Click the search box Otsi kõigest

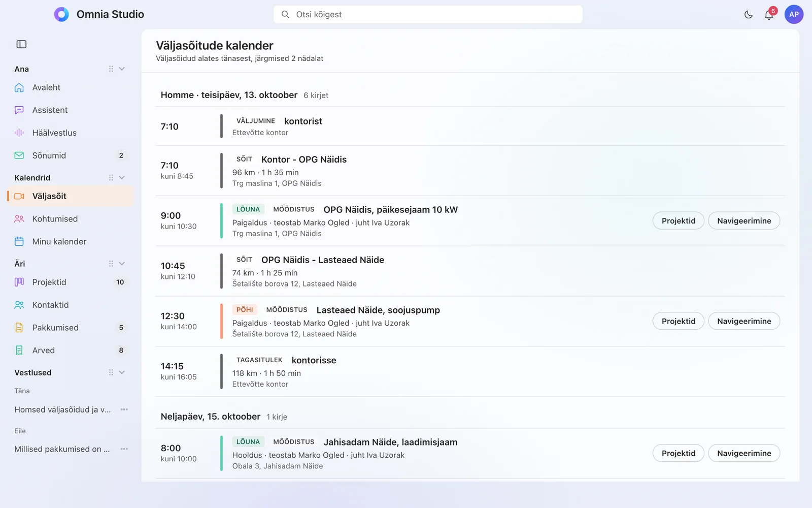click(x=428, y=14)
